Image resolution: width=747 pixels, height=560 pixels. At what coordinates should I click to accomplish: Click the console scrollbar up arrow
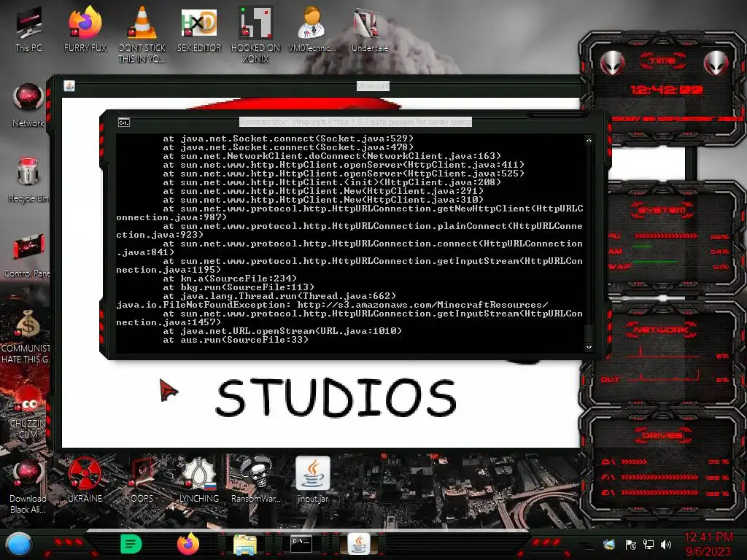(x=589, y=140)
